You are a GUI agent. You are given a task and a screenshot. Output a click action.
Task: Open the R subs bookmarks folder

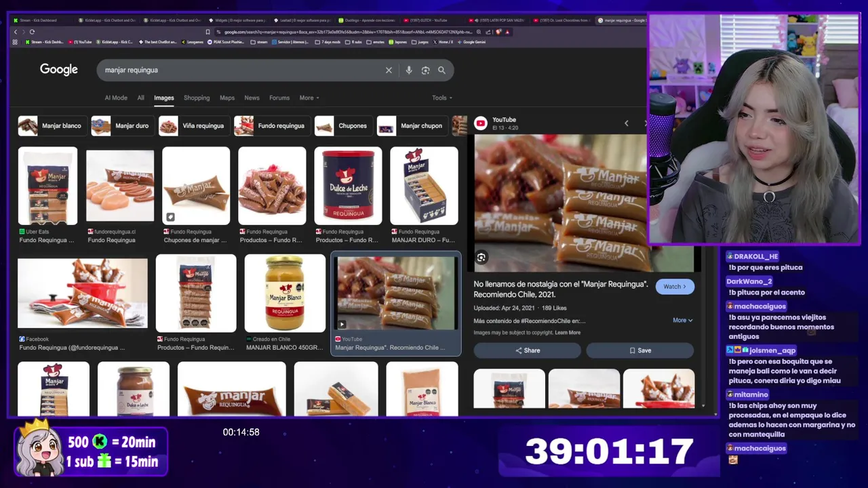point(353,42)
